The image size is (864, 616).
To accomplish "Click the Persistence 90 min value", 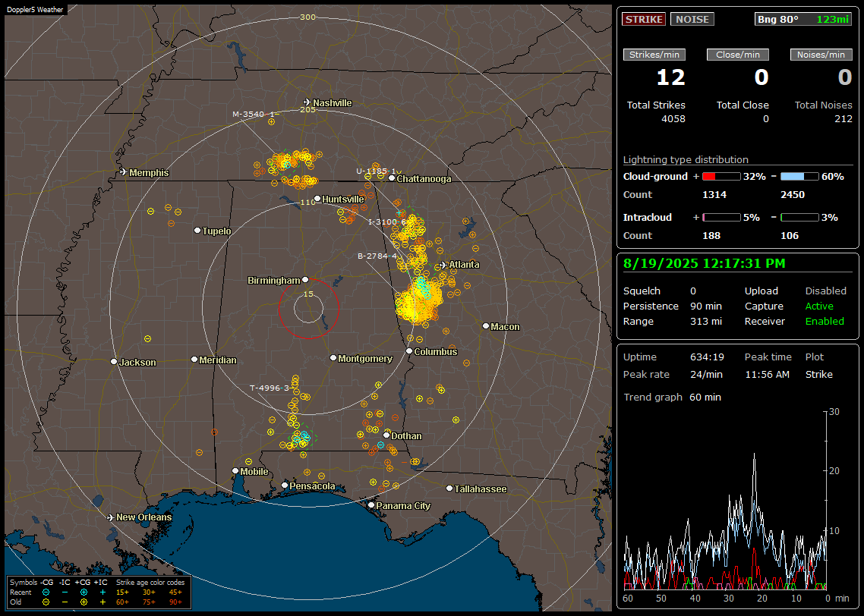I will (706, 306).
